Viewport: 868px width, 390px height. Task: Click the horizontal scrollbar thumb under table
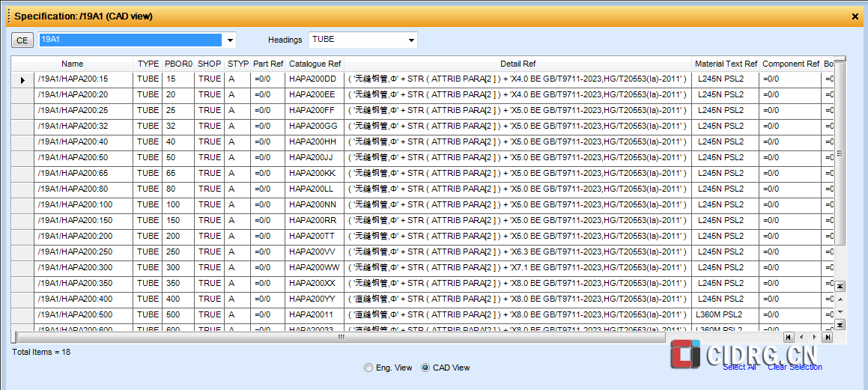pyautogui.click(x=341, y=337)
